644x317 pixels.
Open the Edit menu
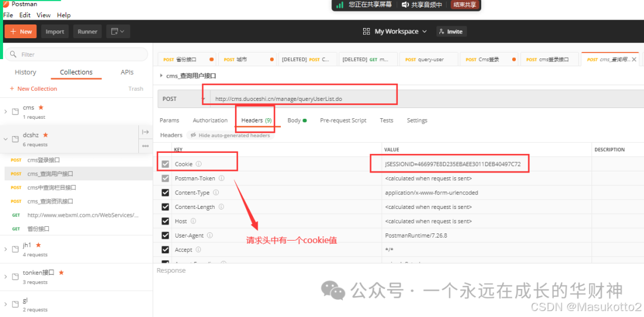[x=25, y=15]
